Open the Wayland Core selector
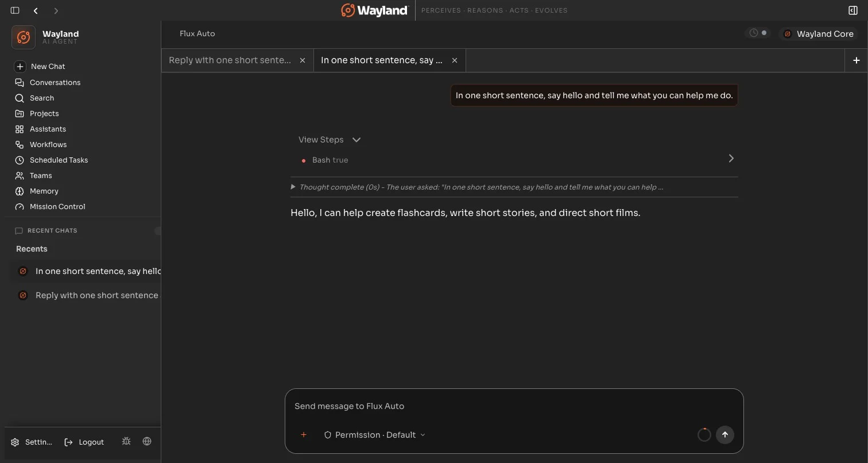This screenshot has width=868, height=463. 819,34
